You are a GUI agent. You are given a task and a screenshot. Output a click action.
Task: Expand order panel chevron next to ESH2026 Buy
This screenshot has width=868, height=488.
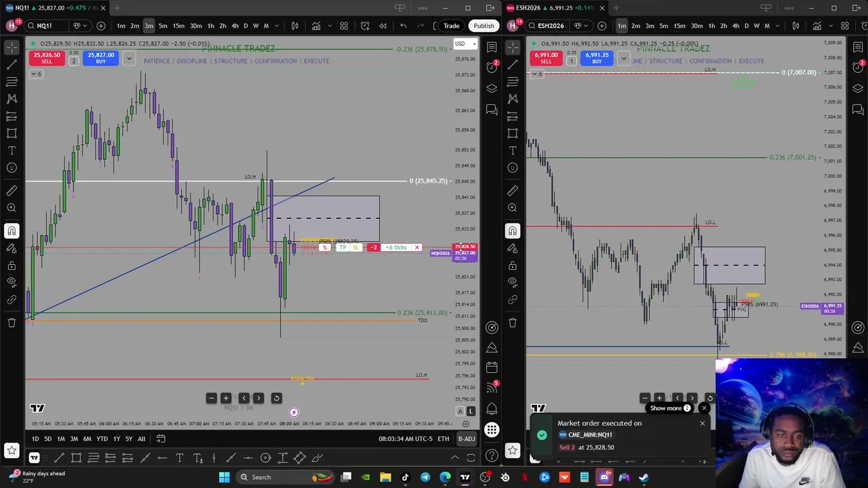(x=623, y=58)
